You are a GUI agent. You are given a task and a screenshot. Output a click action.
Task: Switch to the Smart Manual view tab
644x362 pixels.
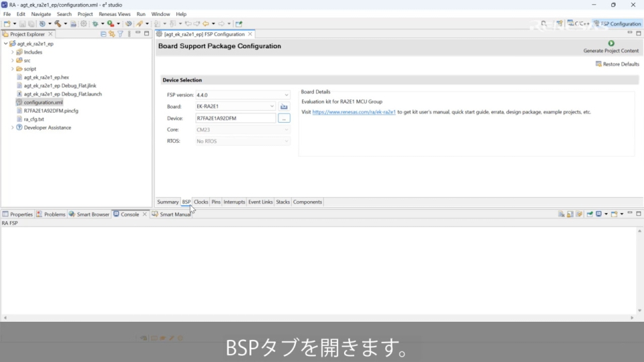coord(171,215)
